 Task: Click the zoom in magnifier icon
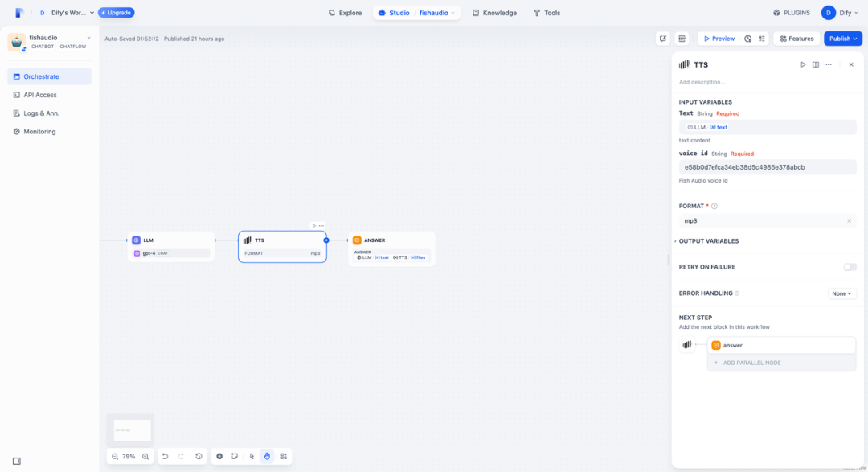[x=145, y=456]
